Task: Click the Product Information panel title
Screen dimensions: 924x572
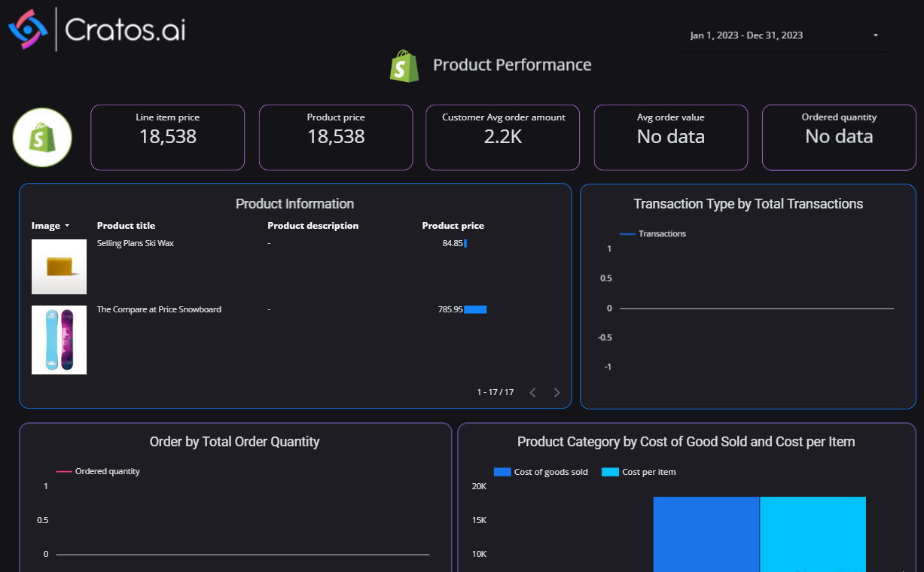Action: pyautogui.click(x=294, y=204)
